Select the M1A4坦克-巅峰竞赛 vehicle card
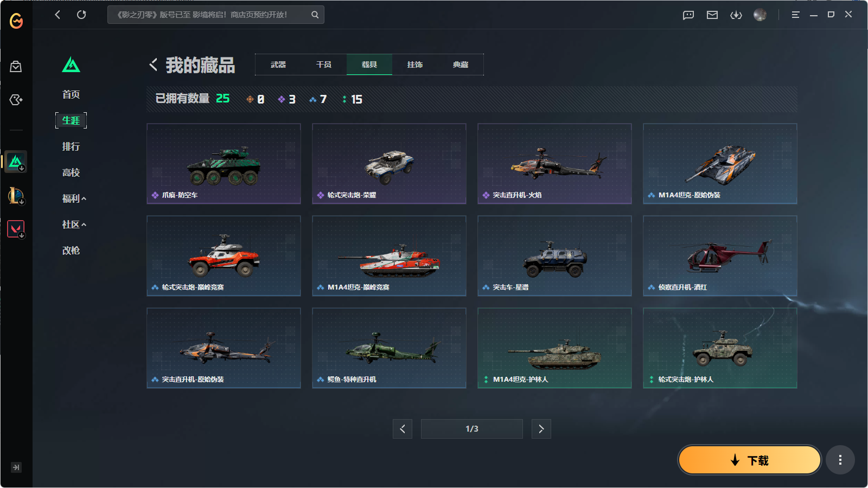The width and height of the screenshot is (868, 488). point(389,256)
